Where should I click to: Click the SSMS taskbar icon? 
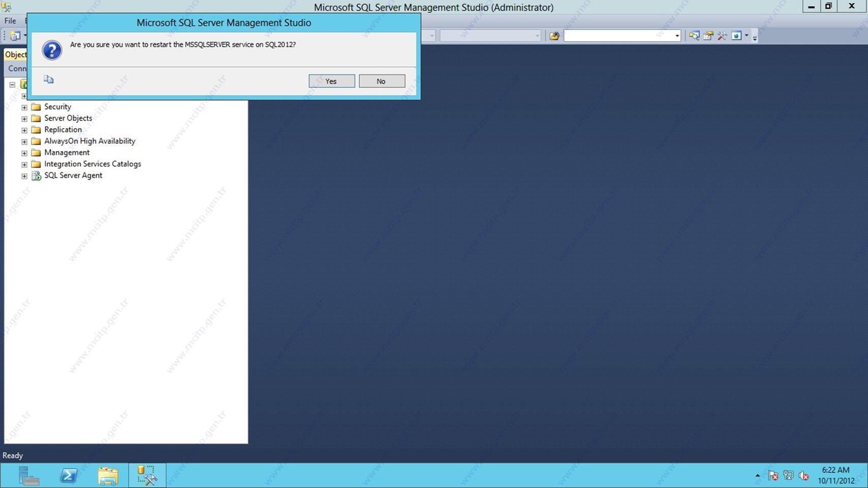coord(147,476)
